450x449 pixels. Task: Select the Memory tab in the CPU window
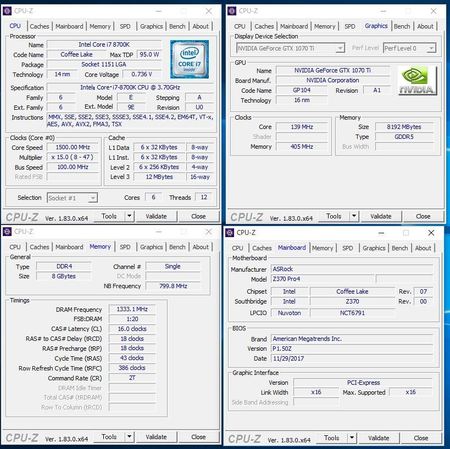coord(100,26)
